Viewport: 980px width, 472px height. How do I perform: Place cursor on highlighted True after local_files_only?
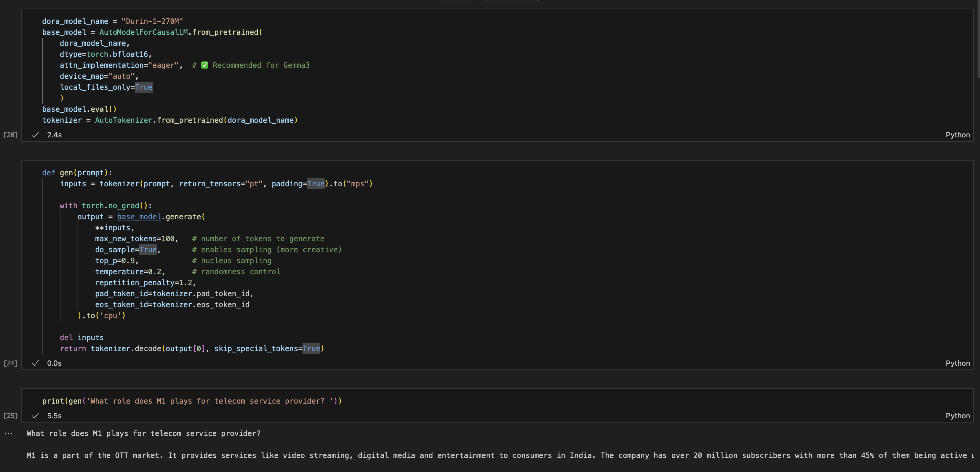(x=143, y=87)
